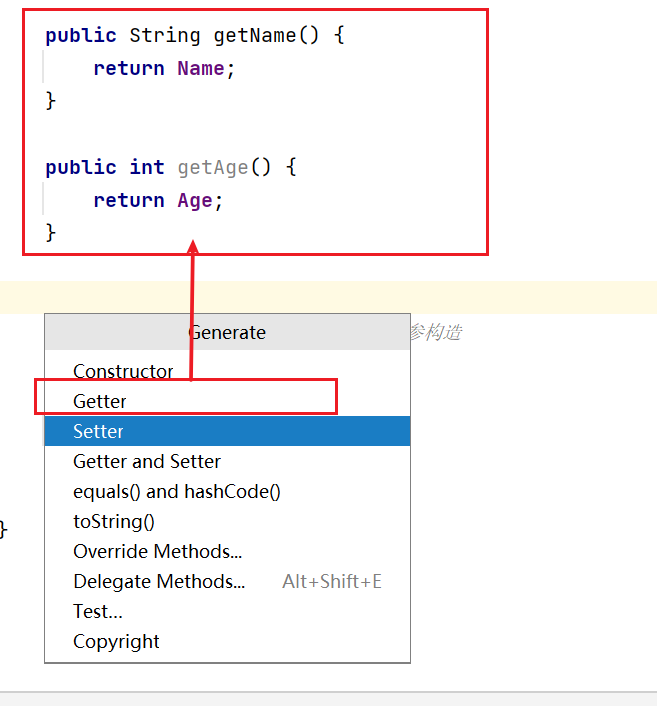This screenshot has height=706, width=657.
Task: Click the highlighted Setter menu entry
Action: coord(227,431)
